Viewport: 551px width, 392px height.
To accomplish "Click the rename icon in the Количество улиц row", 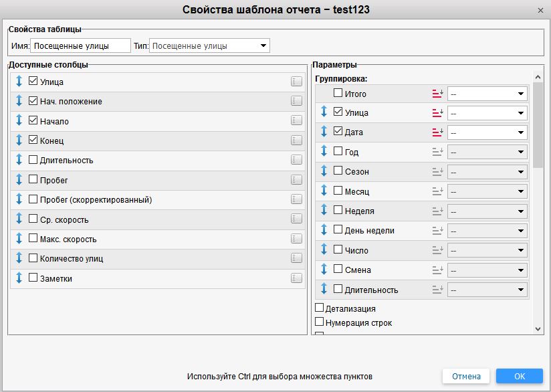I will [296, 258].
